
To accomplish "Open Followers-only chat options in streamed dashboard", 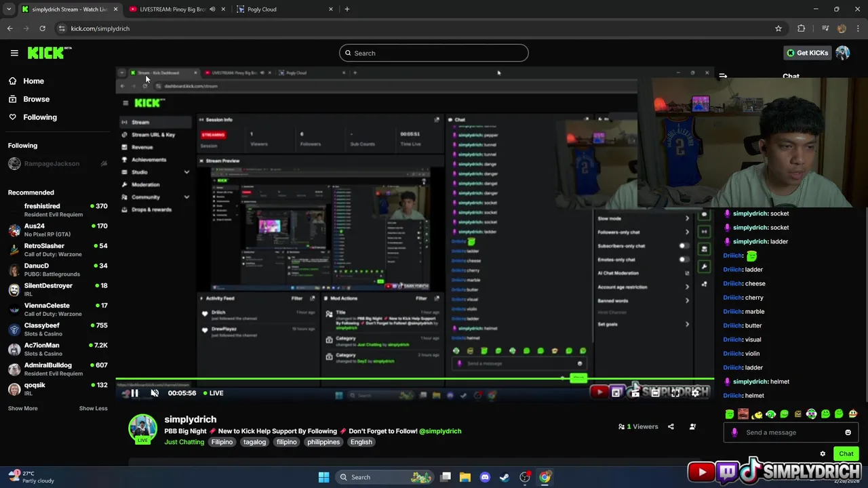I will (643, 232).
